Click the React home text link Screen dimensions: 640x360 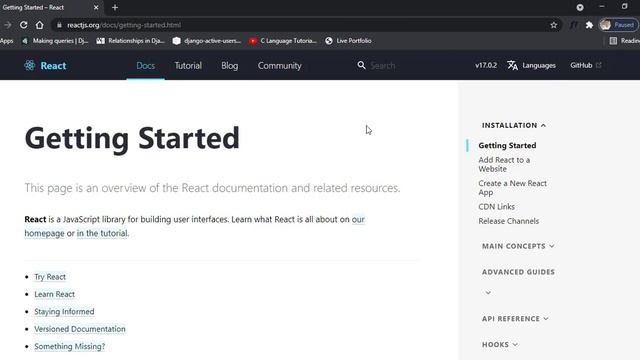point(53,65)
